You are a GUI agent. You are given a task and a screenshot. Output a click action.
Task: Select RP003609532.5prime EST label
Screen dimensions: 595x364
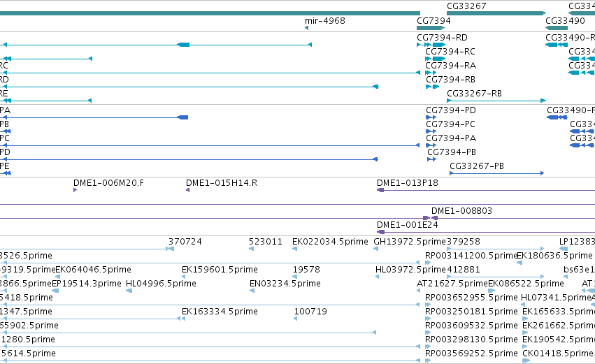pos(471,326)
